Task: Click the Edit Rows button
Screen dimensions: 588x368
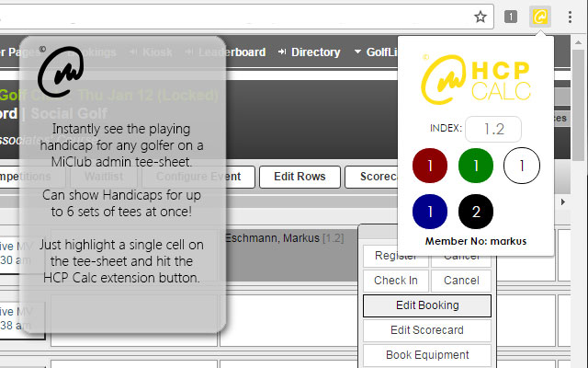Action: [x=300, y=177]
